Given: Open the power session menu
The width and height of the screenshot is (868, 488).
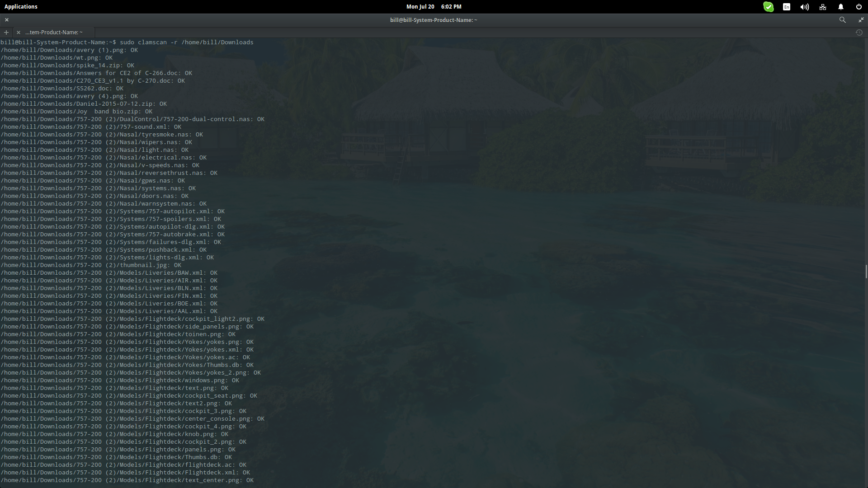Looking at the screenshot, I should [859, 7].
